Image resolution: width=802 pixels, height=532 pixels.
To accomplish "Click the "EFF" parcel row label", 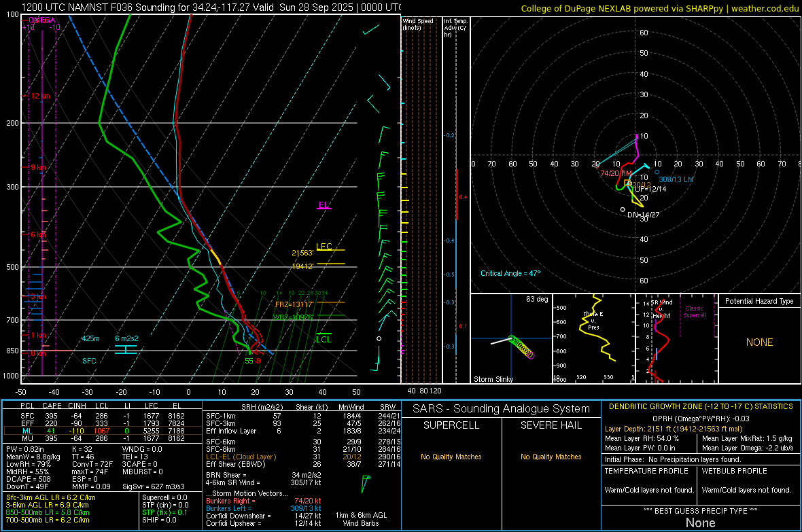I will tap(27, 423).
